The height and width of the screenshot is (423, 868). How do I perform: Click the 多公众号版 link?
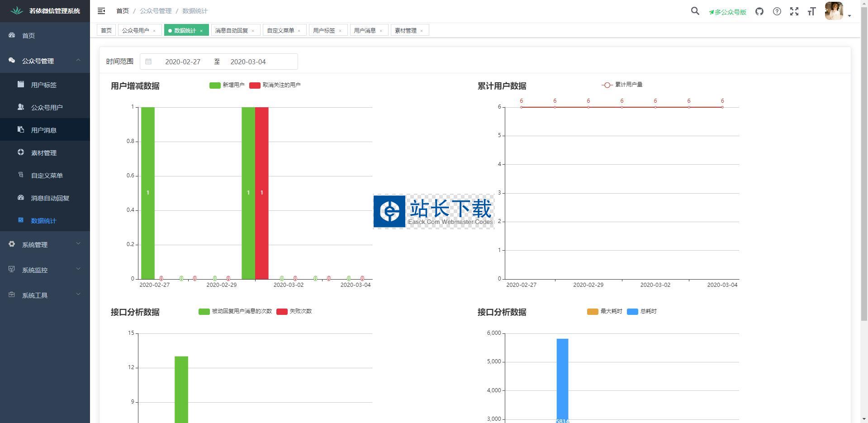727,12
